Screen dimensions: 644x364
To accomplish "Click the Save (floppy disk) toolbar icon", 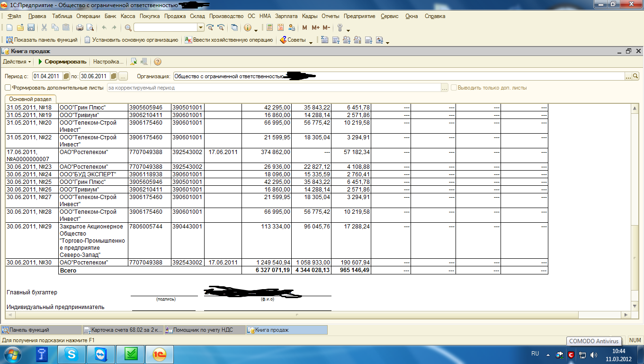I will (31, 27).
